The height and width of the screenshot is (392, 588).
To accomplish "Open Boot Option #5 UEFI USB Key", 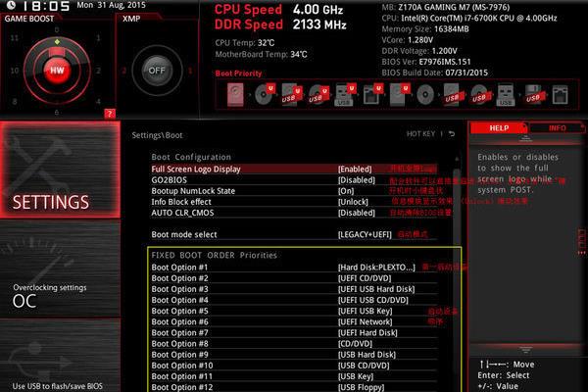I will (x=365, y=311).
